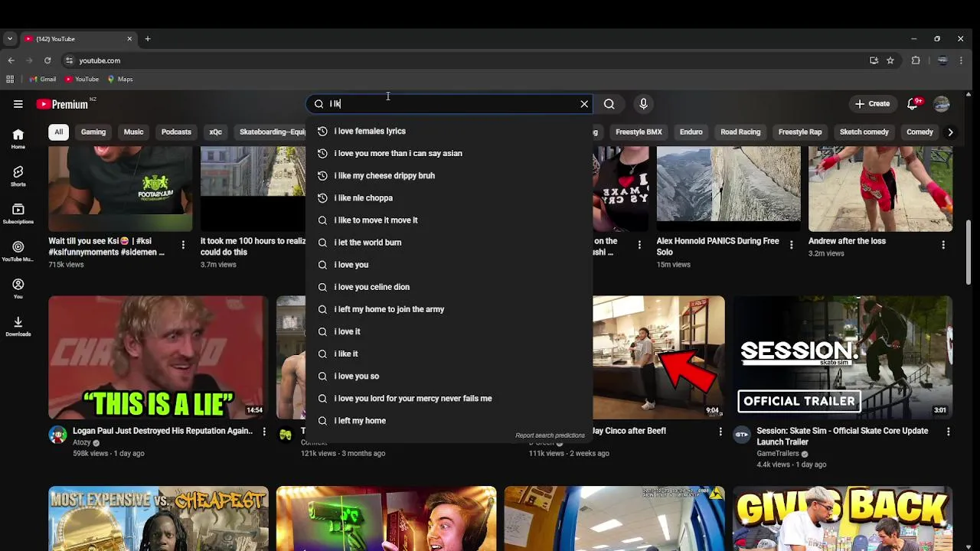The image size is (980, 551).
Task: Reload the page
Action: point(47,60)
